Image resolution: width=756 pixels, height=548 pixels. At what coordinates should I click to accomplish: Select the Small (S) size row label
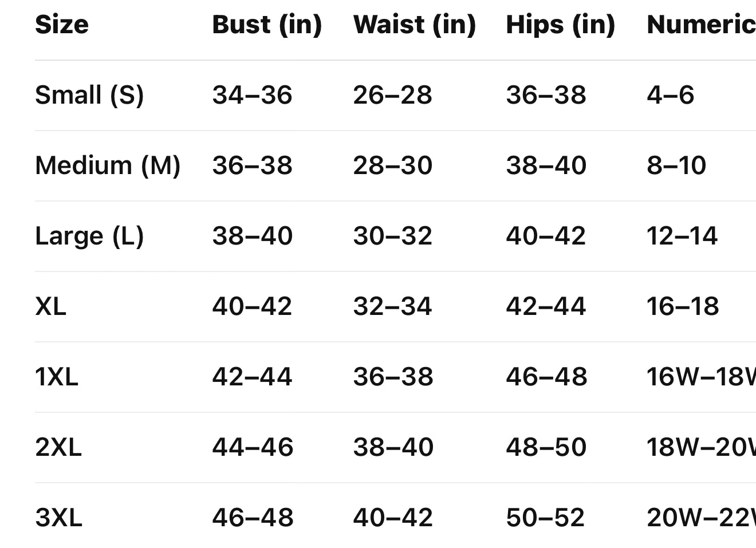pyautogui.click(x=89, y=95)
